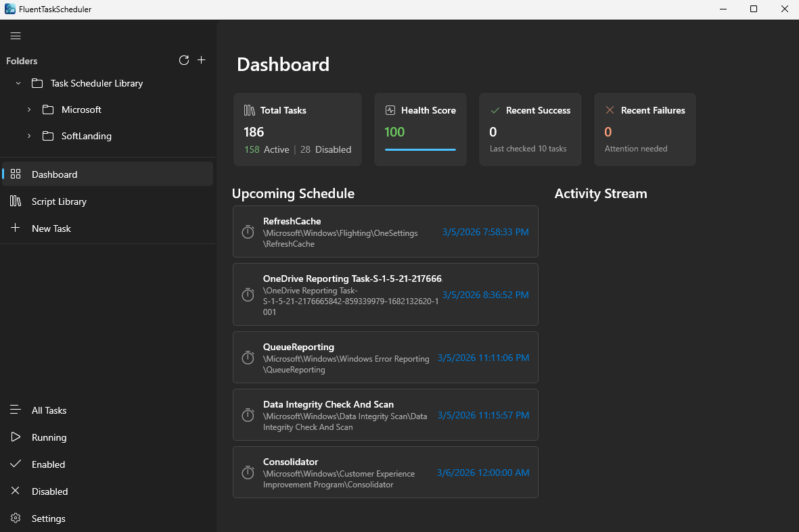This screenshot has height=532, width=799.
Task: Click the Health Score gauge icon
Action: [x=390, y=110]
